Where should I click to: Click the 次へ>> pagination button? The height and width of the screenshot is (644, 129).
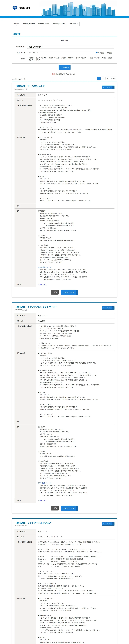[x=113, y=78]
